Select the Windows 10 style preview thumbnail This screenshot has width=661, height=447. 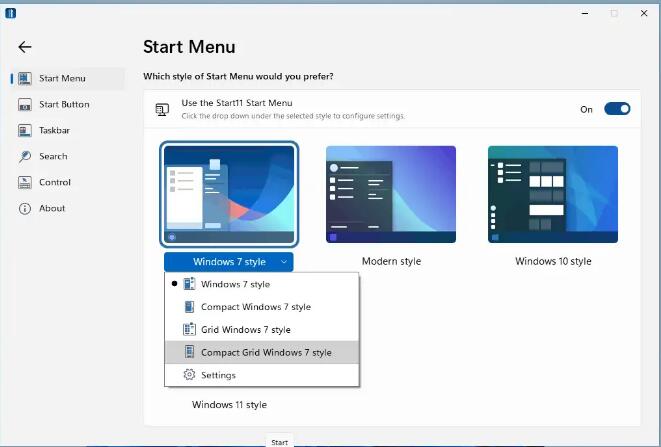point(553,194)
